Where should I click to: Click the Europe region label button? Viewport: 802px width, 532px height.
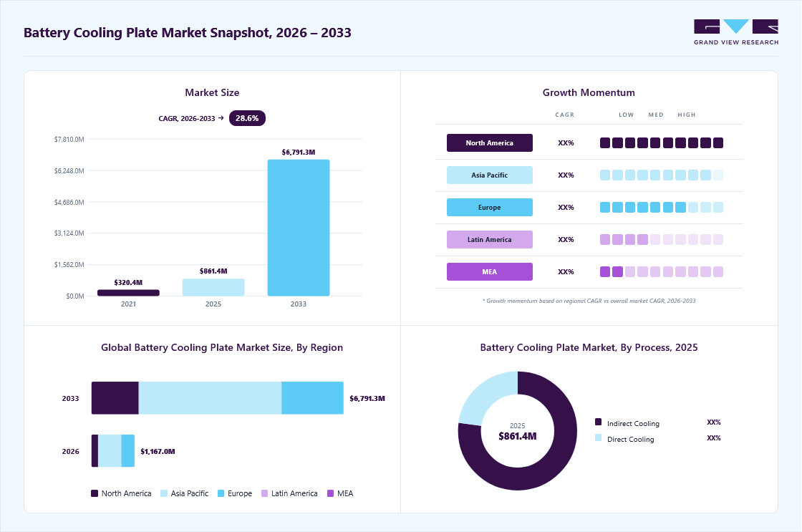[490, 207]
